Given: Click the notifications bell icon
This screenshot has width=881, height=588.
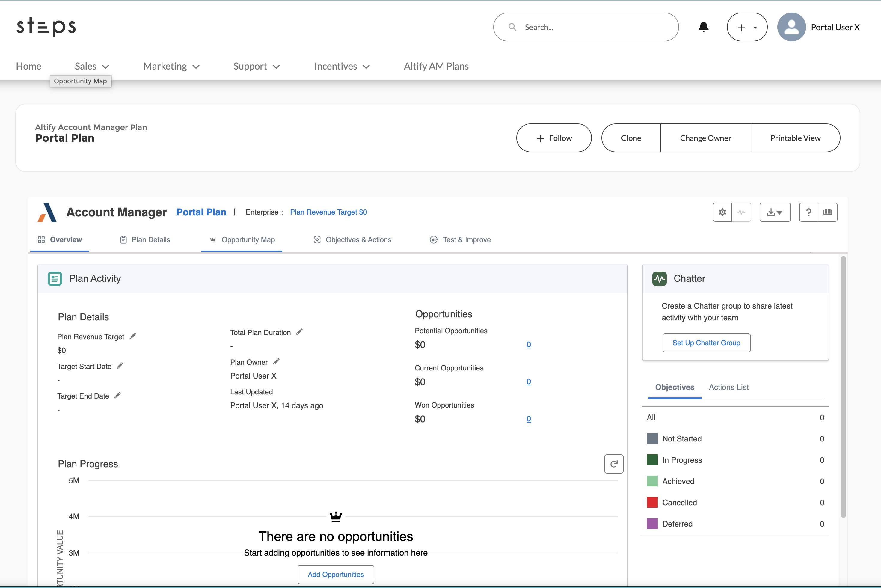Looking at the screenshot, I should [703, 27].
